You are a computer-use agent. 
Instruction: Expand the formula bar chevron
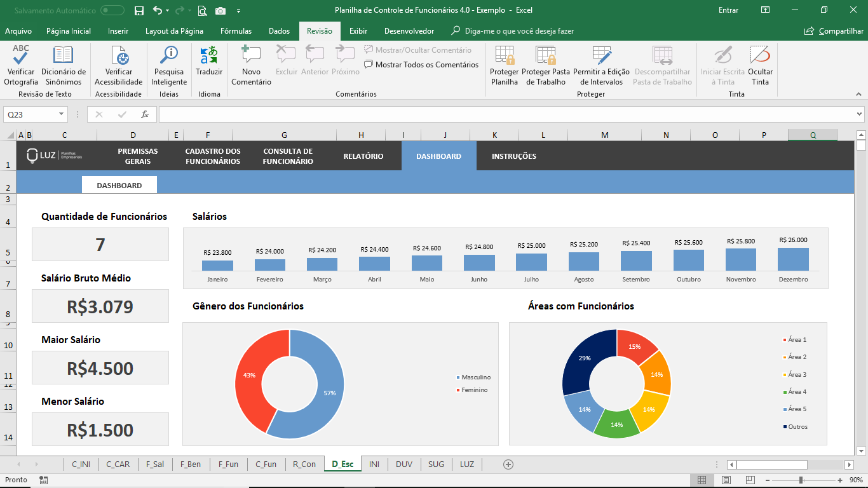tap(859, 114)
